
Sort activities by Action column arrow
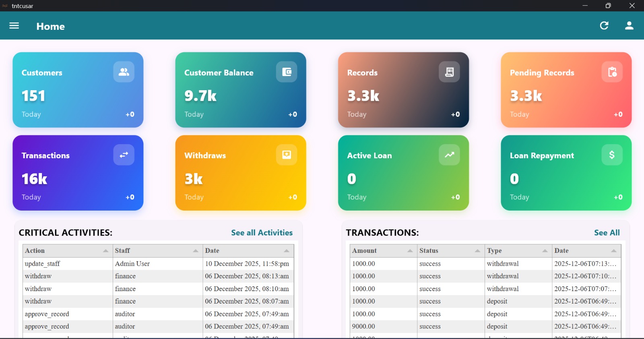tap(105, 251)
